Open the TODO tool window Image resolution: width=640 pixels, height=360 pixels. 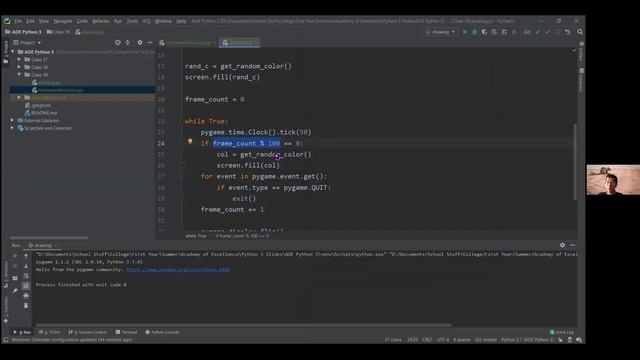point(50,332)
